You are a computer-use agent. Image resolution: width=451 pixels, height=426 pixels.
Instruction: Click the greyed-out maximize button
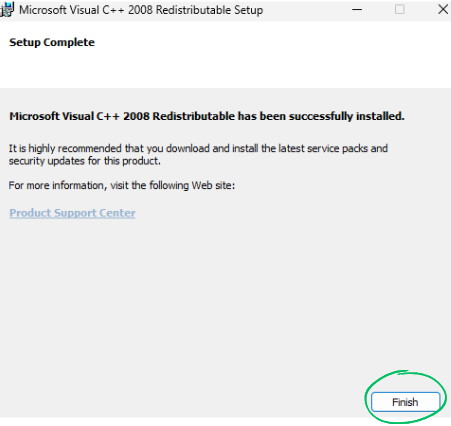tap(400, 9)
